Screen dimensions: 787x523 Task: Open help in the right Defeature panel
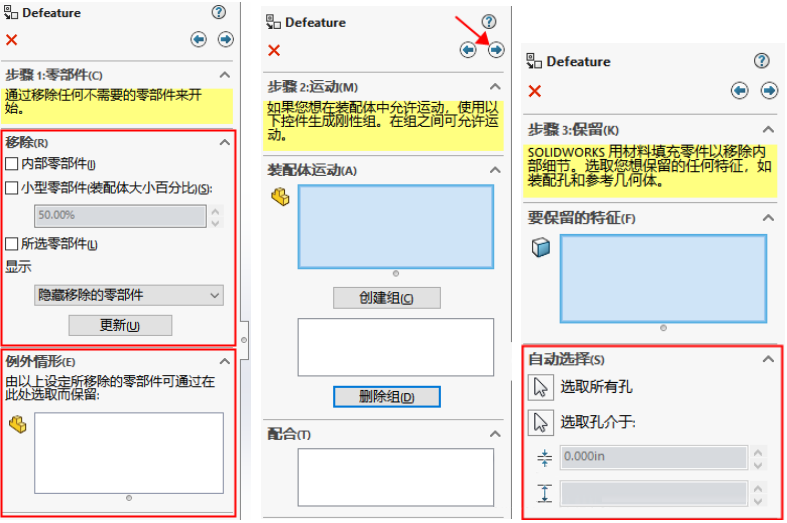click(x=762, y=61)
